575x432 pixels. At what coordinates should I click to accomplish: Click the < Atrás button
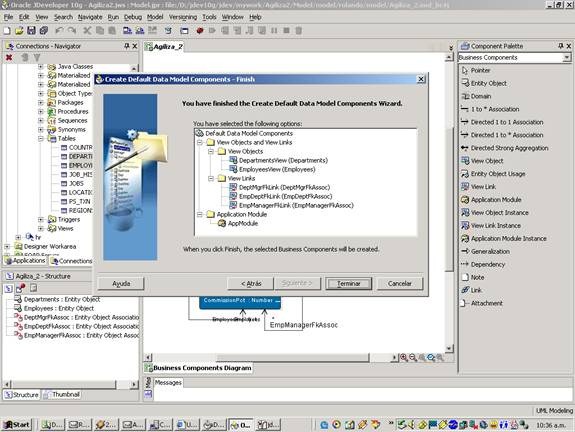tap(251, 283)
